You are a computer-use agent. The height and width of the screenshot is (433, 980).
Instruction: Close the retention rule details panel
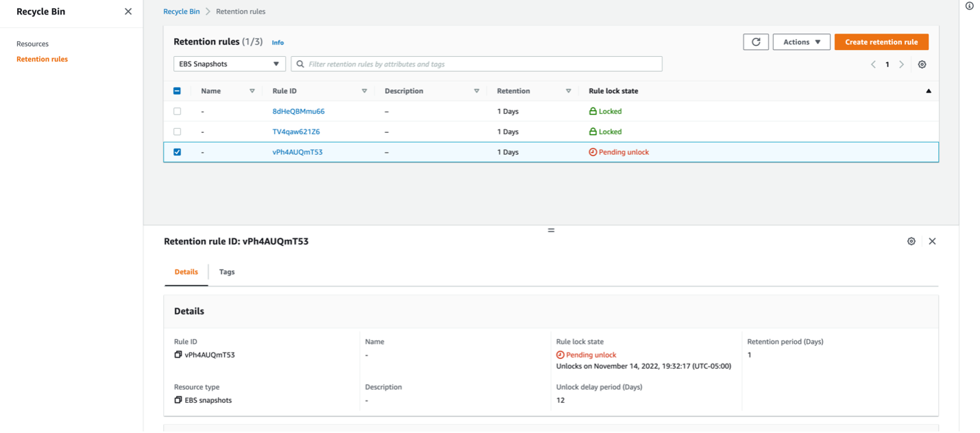(932, 241)
